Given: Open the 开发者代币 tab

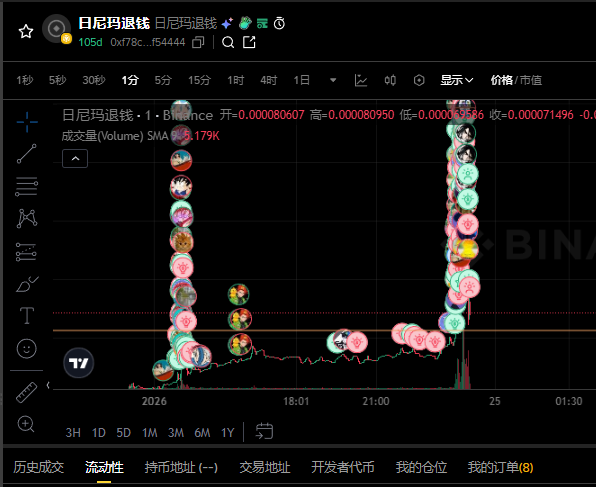Looking at the screenshot, I should pos(343,467).
